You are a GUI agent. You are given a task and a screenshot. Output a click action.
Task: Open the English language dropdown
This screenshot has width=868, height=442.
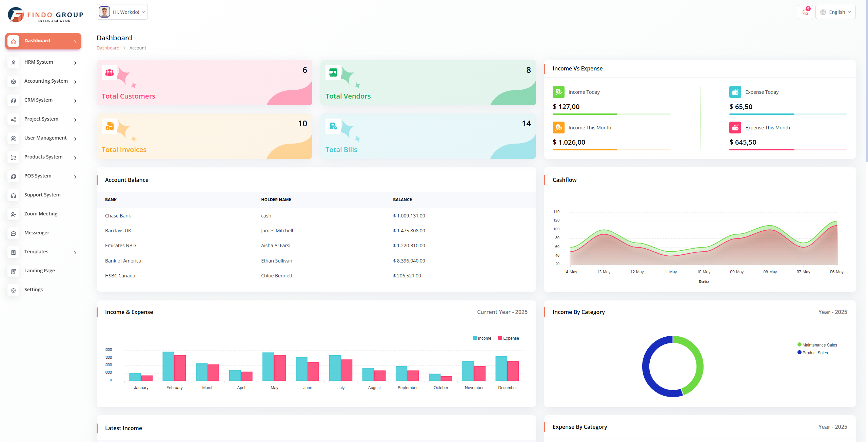(x=835, y=12)
